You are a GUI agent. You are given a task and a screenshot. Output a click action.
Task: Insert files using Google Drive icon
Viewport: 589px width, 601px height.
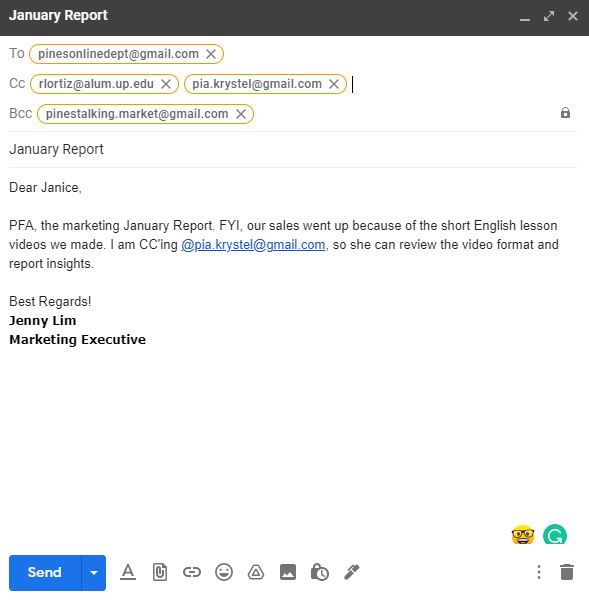pyautogui.click(x=256, y=572)
